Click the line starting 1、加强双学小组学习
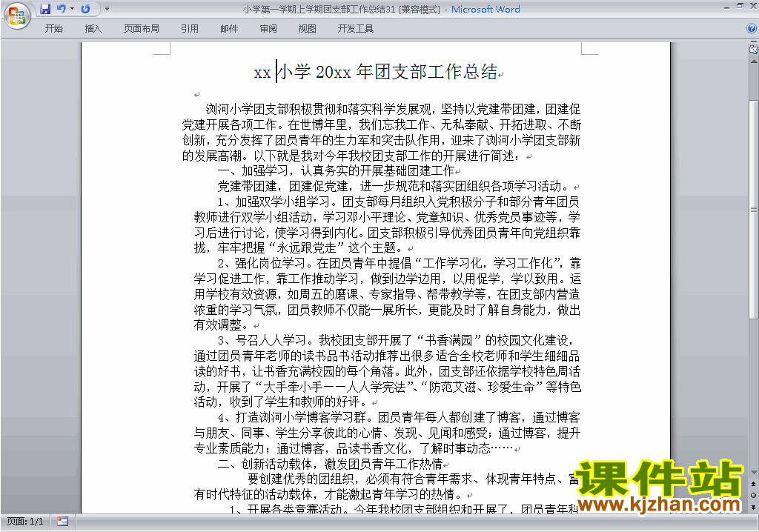This screenshot has width=759, height=532. (x=398, y=202)
